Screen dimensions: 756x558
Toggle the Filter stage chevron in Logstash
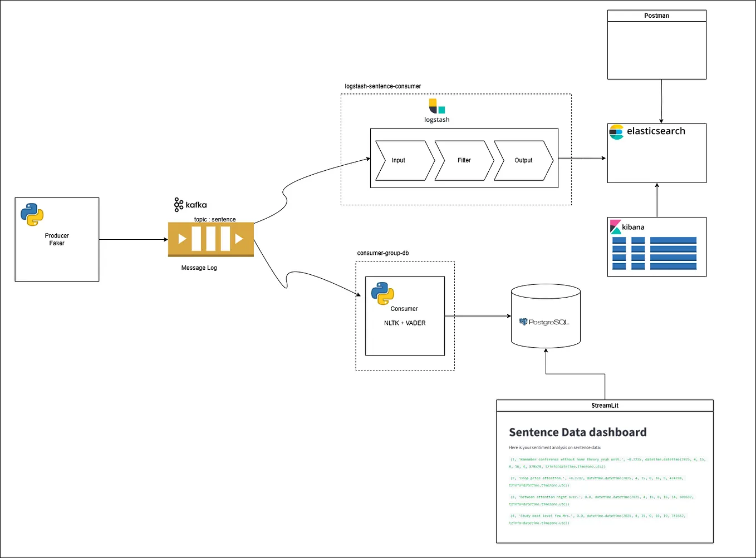tap(464, 160)
